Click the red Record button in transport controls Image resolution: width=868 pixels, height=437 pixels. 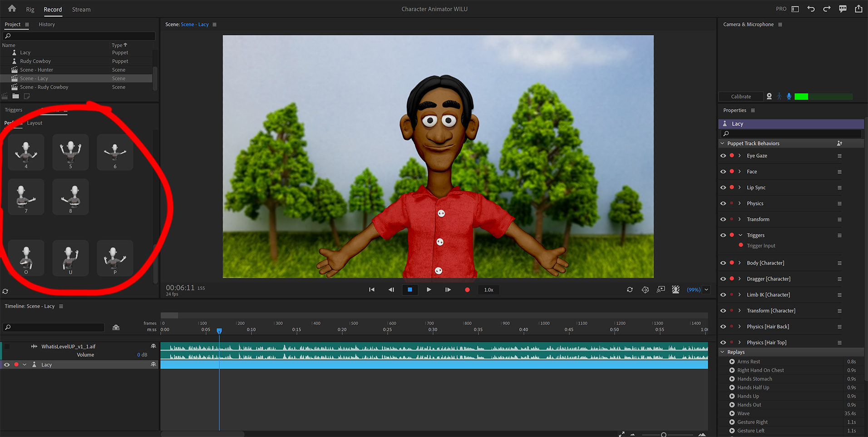pos(467,289)
